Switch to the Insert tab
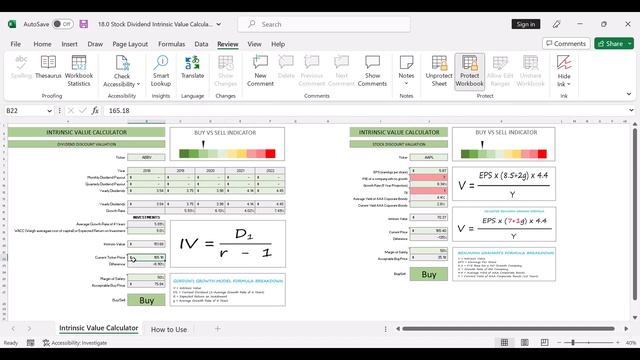640x360 pixels. (x=69, y=44)
